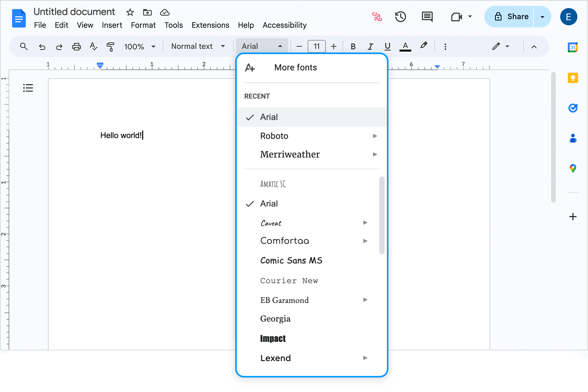This screenshot has height=392, width=588.
Task: Expand Caveat font variants arrow
Action: coord(365,223)
